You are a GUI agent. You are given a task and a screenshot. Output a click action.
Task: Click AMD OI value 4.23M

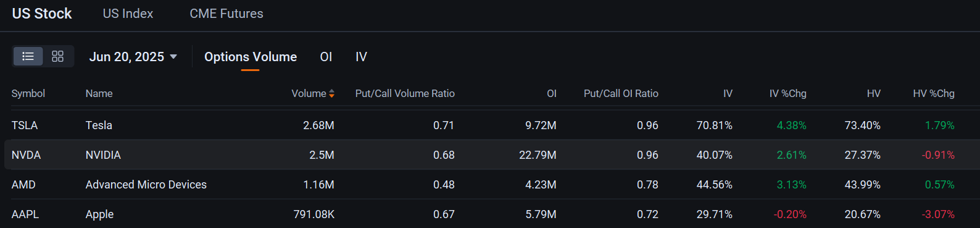541,185
